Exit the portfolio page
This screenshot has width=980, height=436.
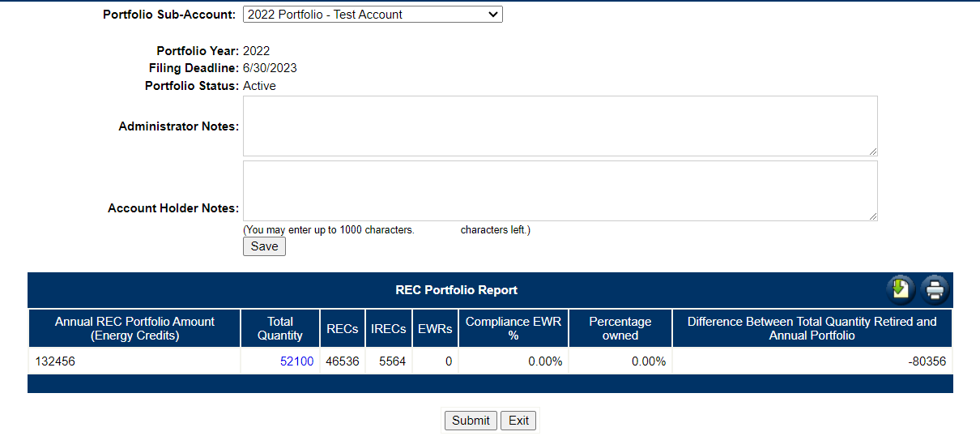[518, 421]
